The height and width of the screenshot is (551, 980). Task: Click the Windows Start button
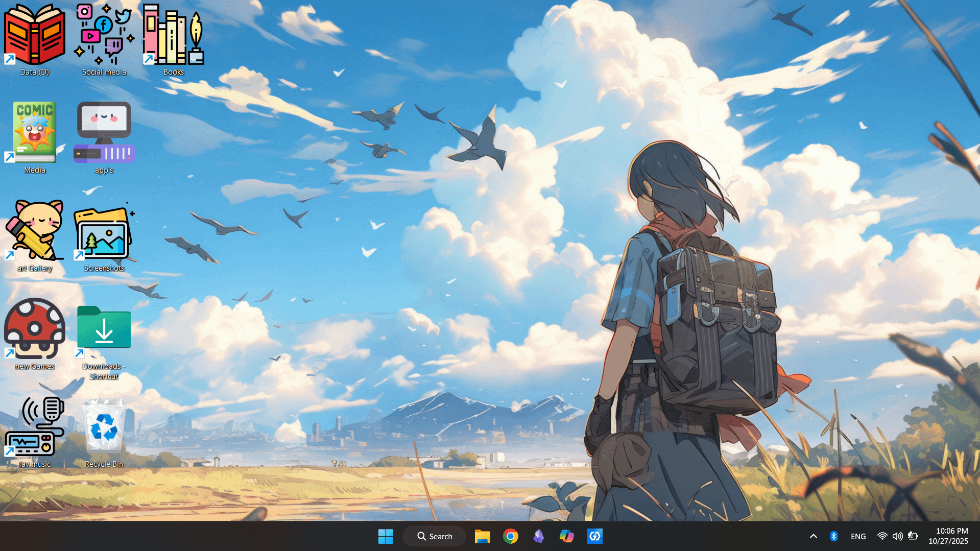click(x=386, y=536)
